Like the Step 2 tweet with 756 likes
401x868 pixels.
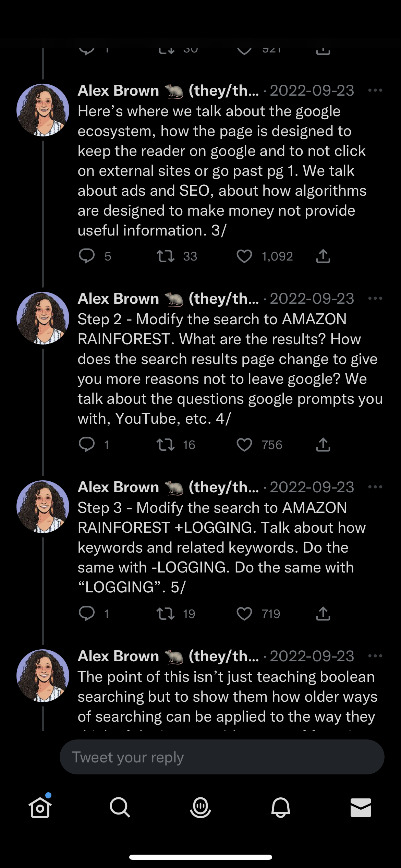click(x=244, y=445)
